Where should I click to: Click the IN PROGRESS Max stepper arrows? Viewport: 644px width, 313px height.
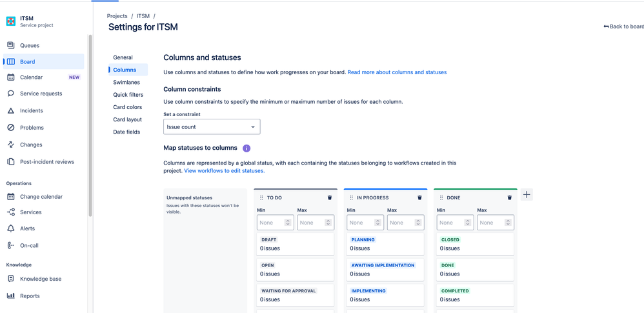tap(418, 223)
